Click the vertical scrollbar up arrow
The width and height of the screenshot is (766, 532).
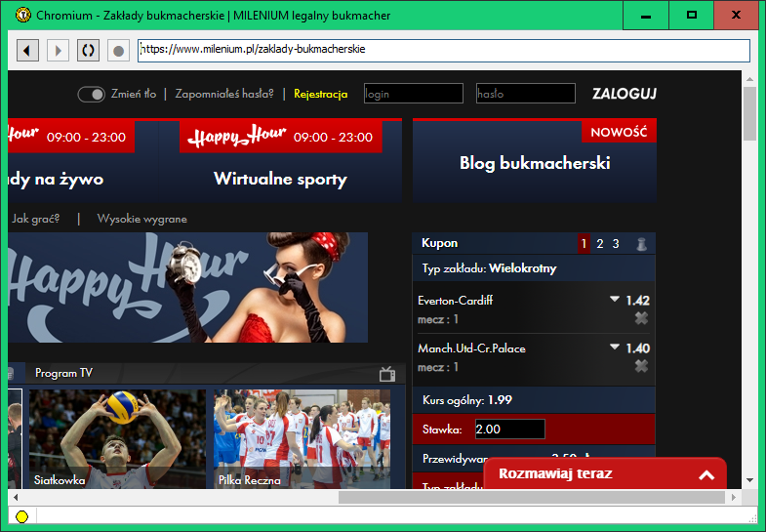tap(749, 79)
